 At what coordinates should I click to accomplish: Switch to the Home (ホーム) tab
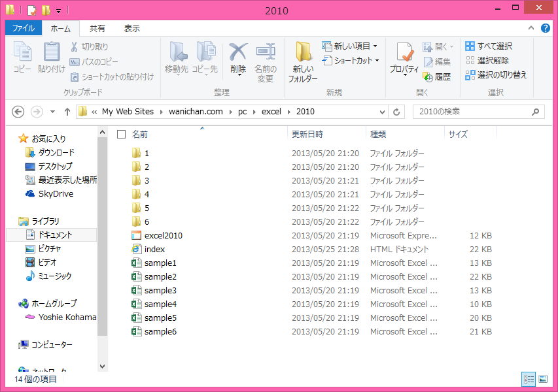click(x=60, y=29)
